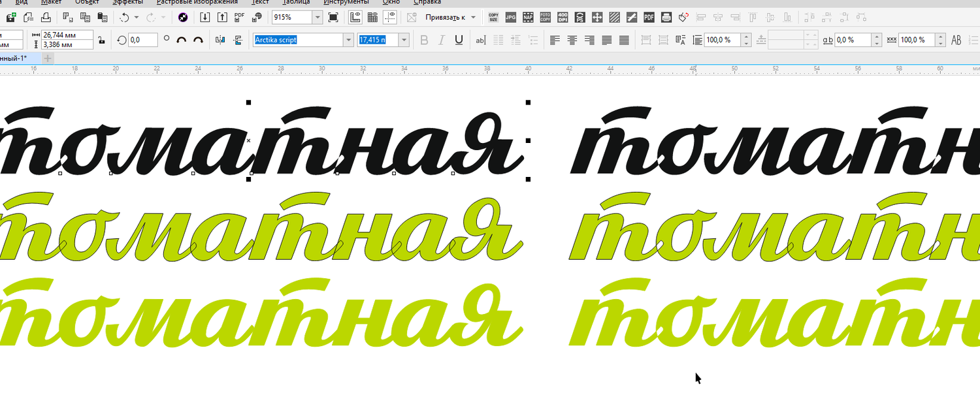Click the top-right selection handle of selected text
The height and width of the screenshot is (395, 980).
coord(528,103)
